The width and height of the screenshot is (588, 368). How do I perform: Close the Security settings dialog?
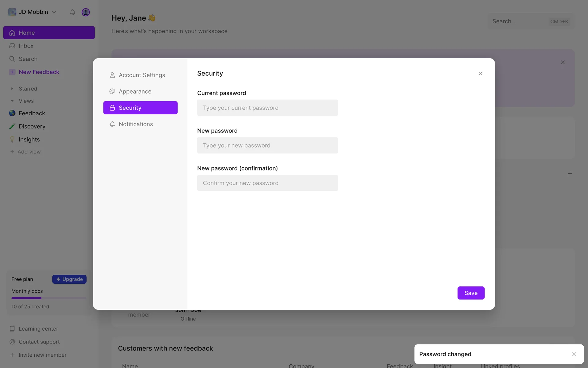click(481, 73)
